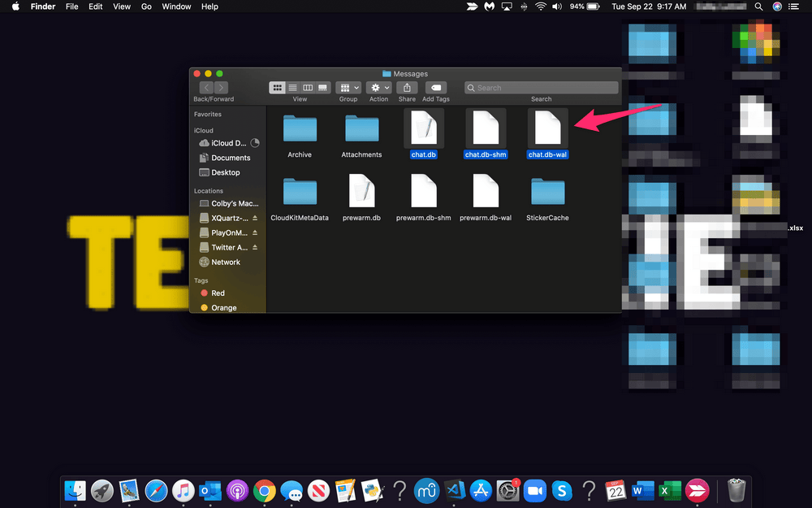The image size is (812, 508).
Task: Click the Add Tags icon
Action: (435, 87)
